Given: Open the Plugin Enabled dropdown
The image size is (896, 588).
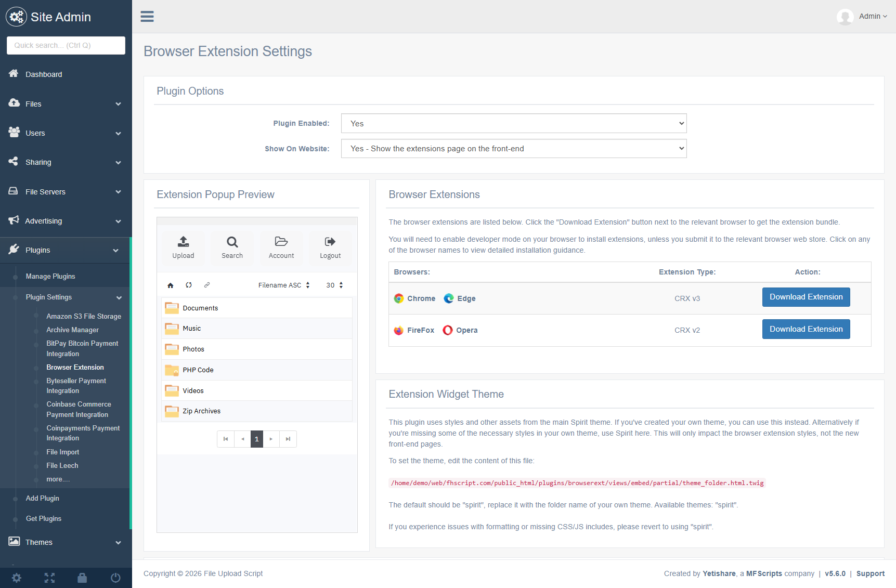Looking at the screenshot, I should 513,124.
